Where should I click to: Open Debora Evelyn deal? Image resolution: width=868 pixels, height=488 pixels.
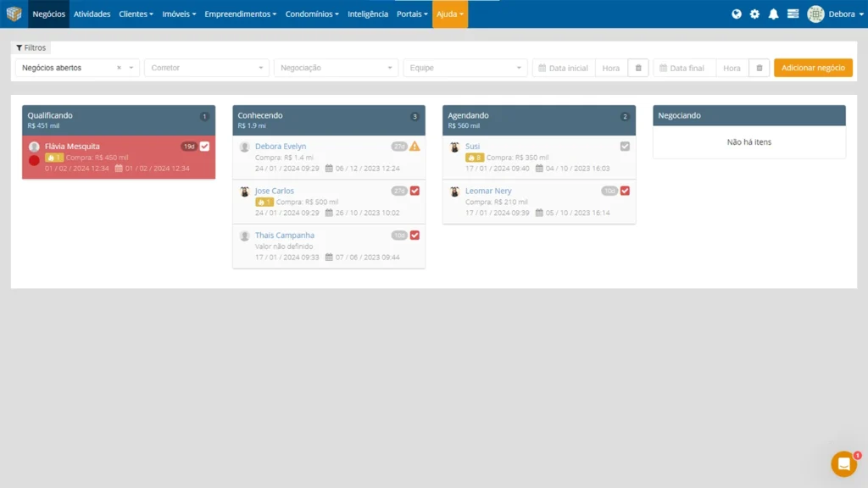(280, 146)
